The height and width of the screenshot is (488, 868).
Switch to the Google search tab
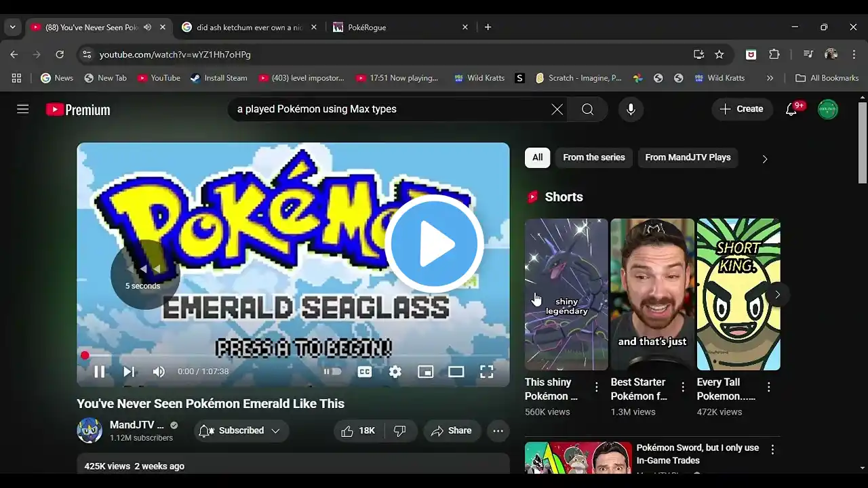pyautogui.click(x=249, y=27)
